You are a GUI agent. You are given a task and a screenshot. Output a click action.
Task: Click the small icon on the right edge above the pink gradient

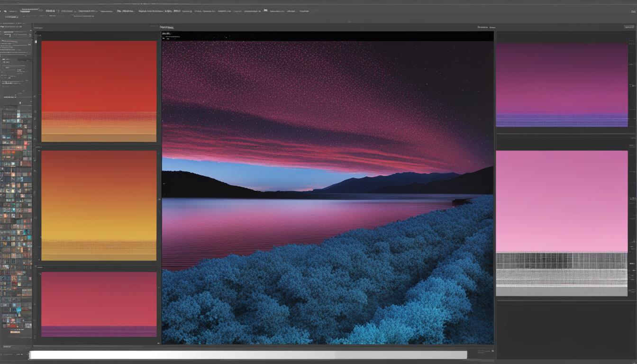coord(633,138)
